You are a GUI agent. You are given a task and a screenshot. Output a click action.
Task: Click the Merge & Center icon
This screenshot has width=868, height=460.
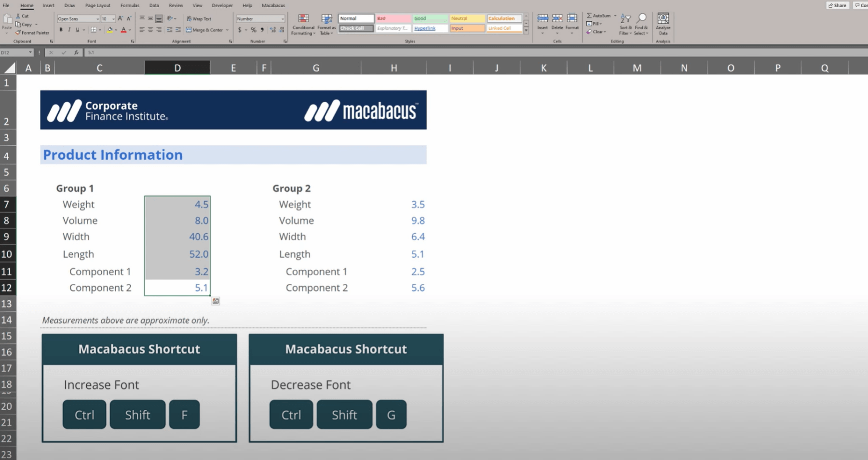coord(189,30)
